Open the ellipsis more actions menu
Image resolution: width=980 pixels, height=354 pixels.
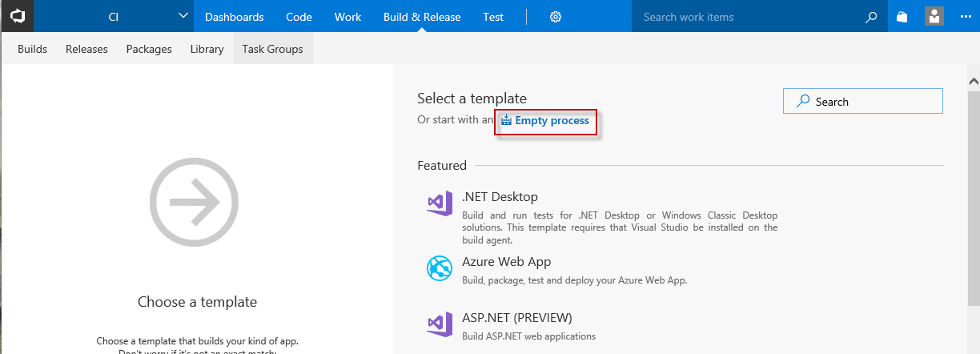pos(965,17)
